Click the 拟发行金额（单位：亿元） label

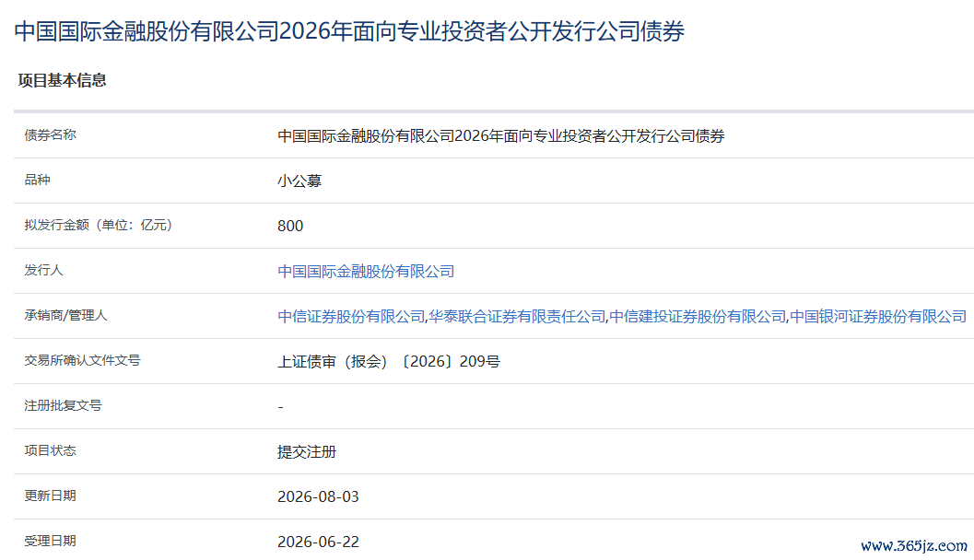pos(99,225)
